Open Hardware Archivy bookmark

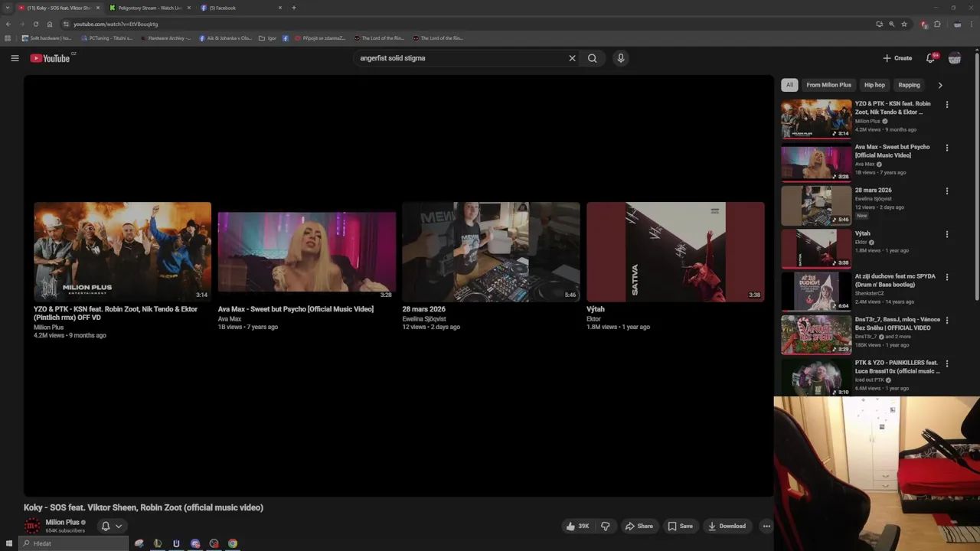166,37
